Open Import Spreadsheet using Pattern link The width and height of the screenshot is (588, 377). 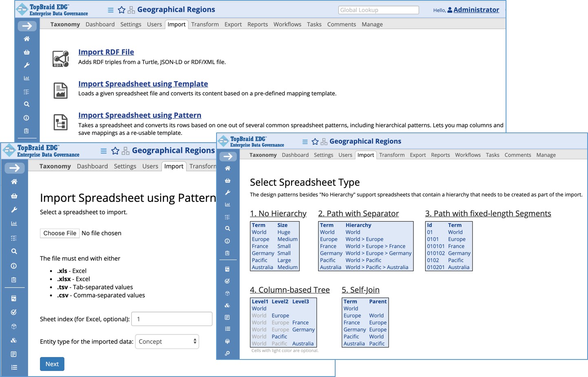(x=140, y=115)
